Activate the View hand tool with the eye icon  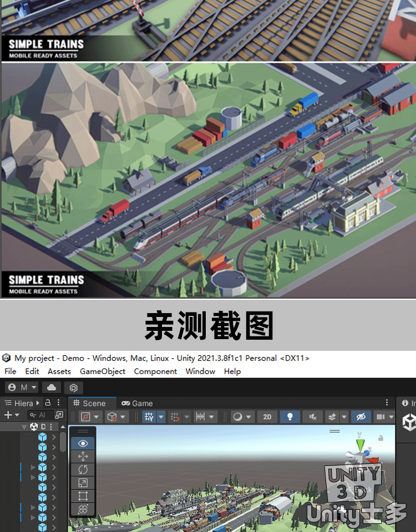[83, 443]
